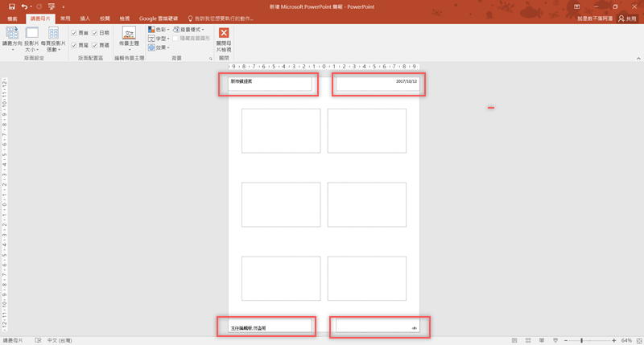Viewport: 644px width, 345px height.
Task: Fit slide to current window icon
Action: (639, 340)
